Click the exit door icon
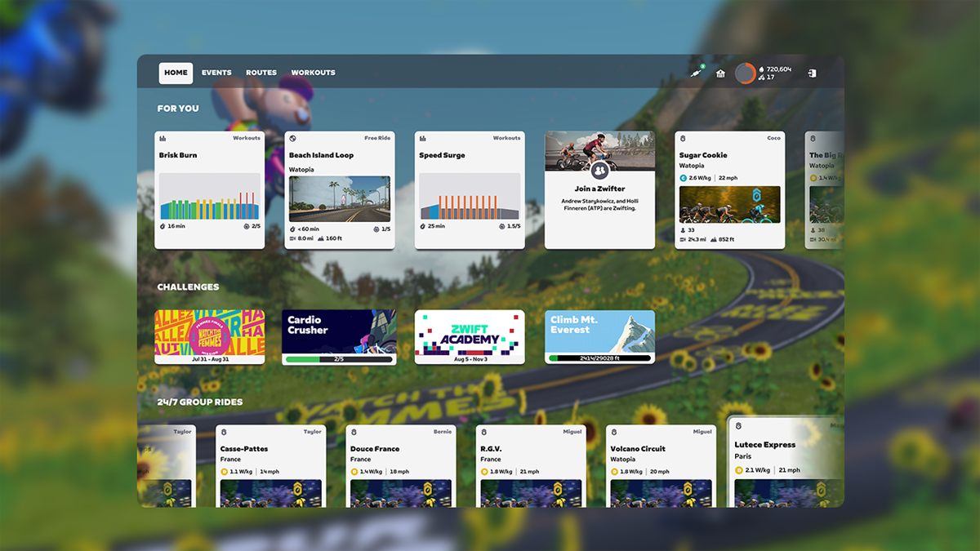Viewport: 980px width, 551px height. coord(811,73)
